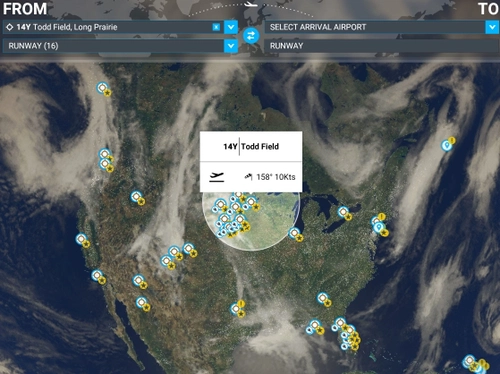Swap departure and arrival airports
This screenshot has width=500, height=374.
pos(251,36)
